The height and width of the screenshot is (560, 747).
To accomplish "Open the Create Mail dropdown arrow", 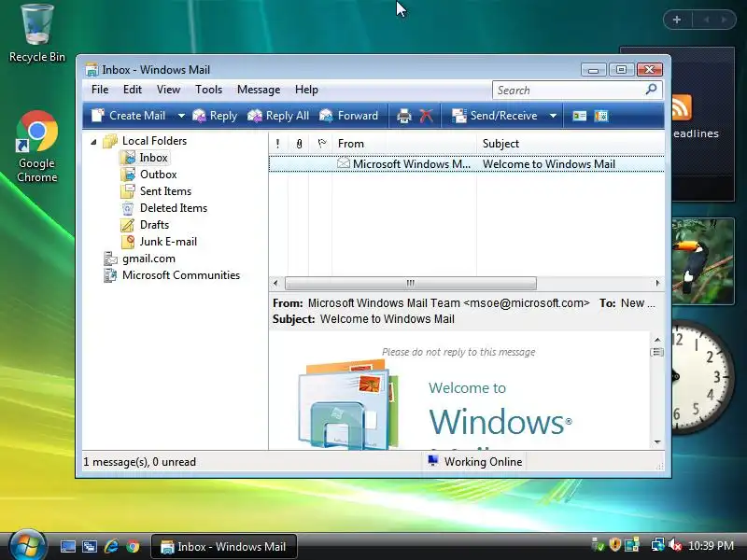I will tap(181, 116).
